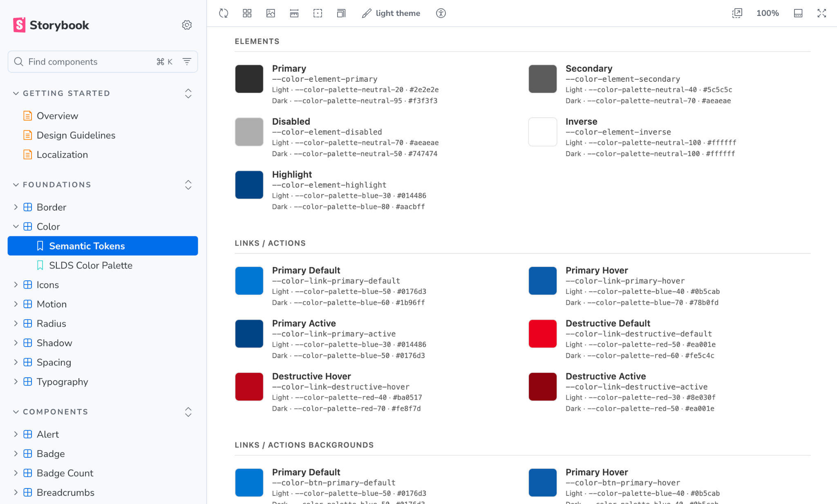Select the Semantic Tokens story

(x=103, y=246)
